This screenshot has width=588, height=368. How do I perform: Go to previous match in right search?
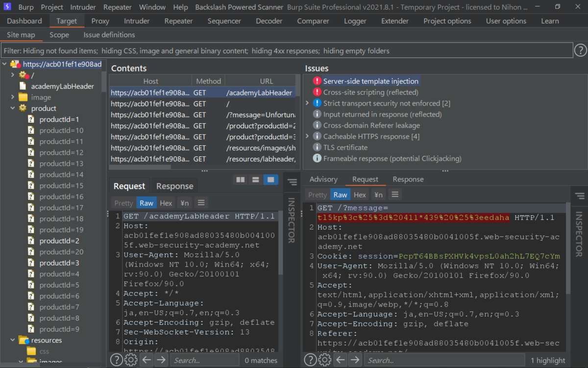[x=341, y=360]
